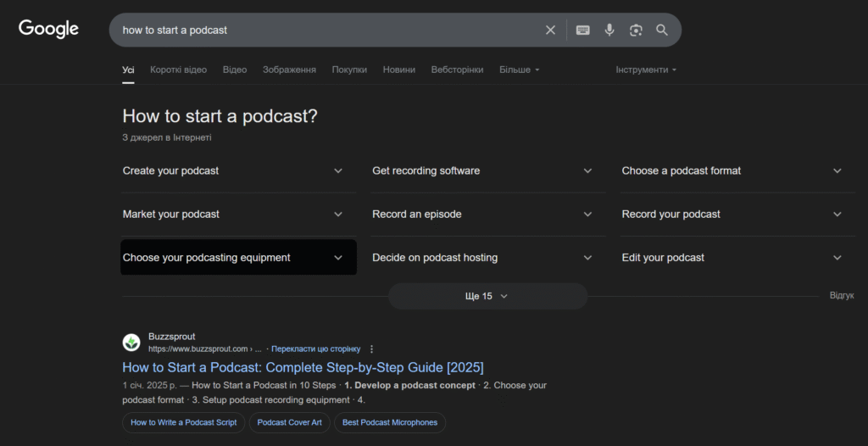
Task: Show more with the 'Ще 15' button
Action: click(x=487, y=297)
